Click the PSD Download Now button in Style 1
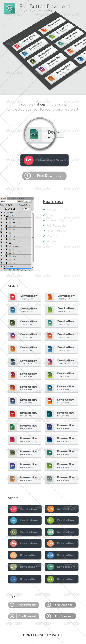Screen dimensions: 86x644 point(62,349)
